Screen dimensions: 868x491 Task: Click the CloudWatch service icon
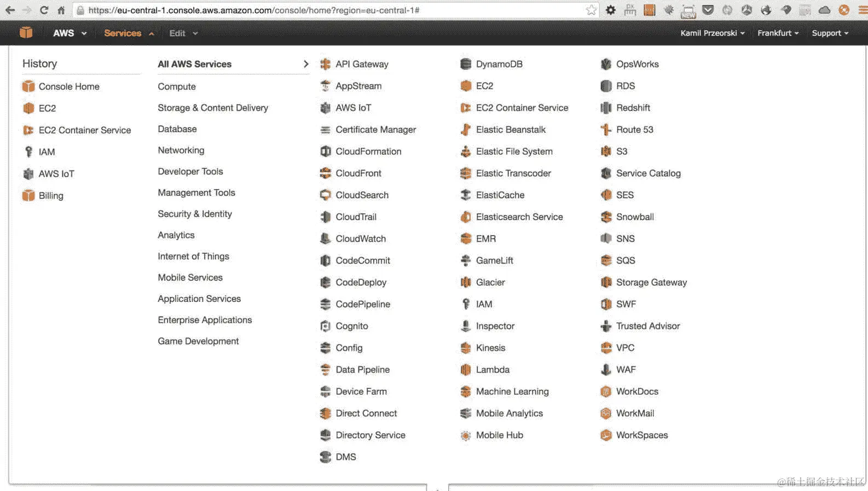[325, 239]
